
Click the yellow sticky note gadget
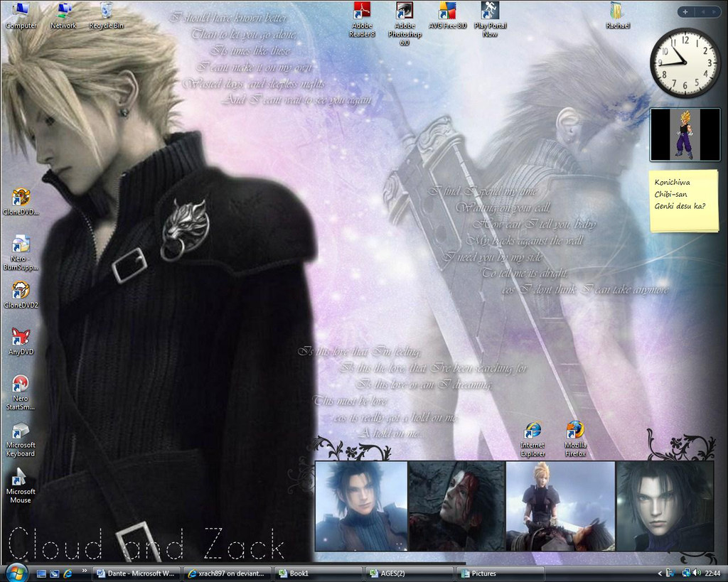click(685, 200)
